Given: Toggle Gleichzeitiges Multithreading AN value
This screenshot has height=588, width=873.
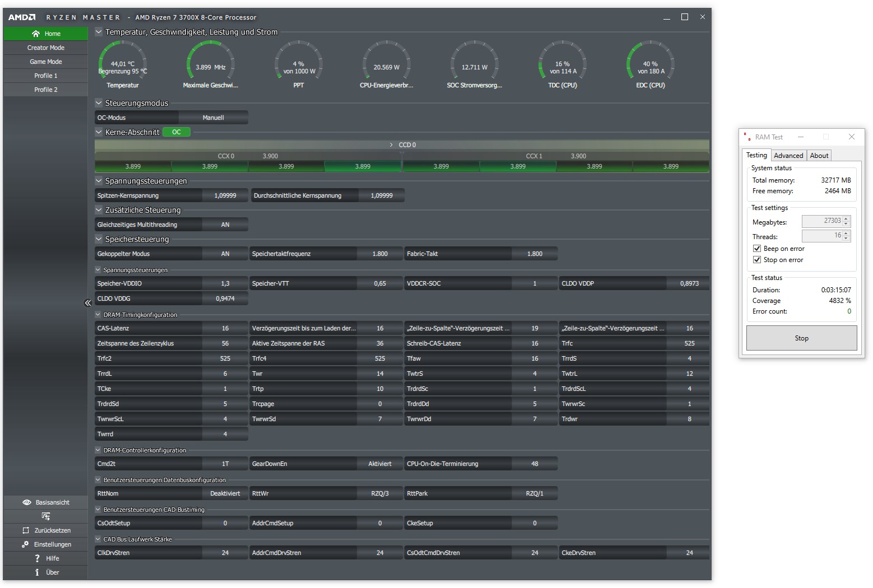Looking at the screenshot, I should [225, 225].
